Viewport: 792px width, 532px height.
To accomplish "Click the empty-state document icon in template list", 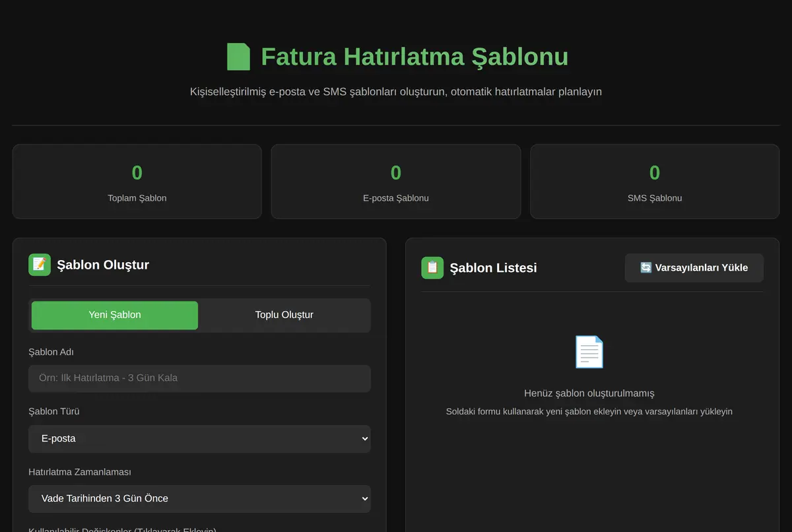I will point(589,352).
